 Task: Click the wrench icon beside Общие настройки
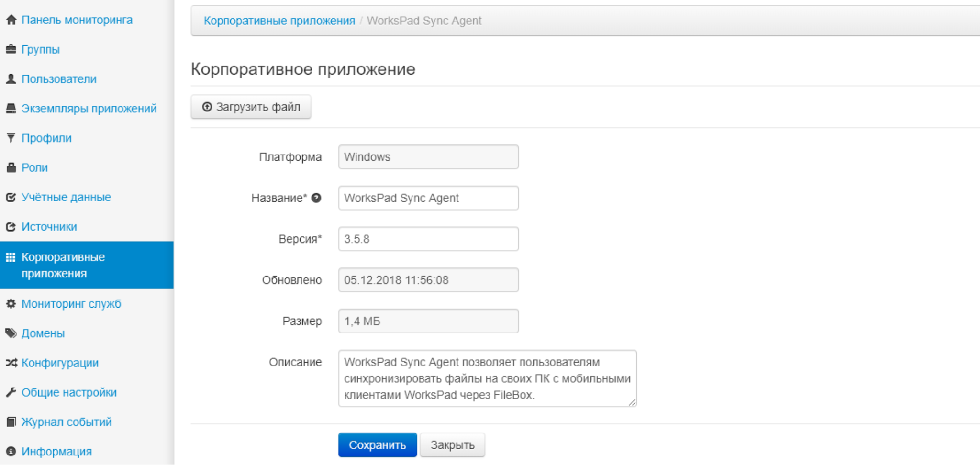[11, 392]
